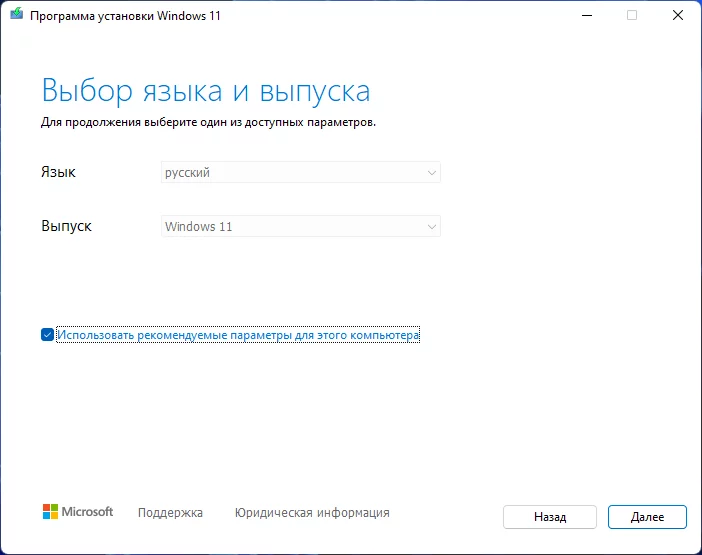Click the Выпуск field label
This screenshot has width=702, height=555.
(66, 226)
